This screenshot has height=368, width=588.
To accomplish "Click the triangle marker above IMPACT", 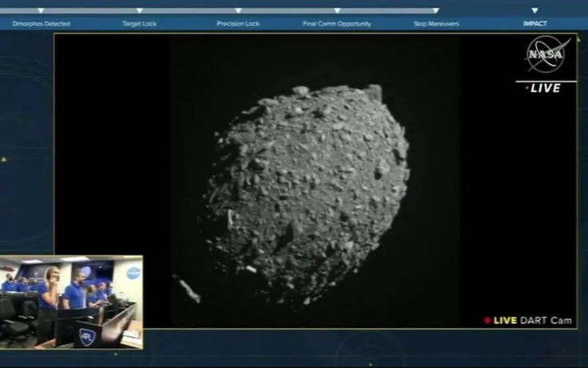I will coord(534,10).
